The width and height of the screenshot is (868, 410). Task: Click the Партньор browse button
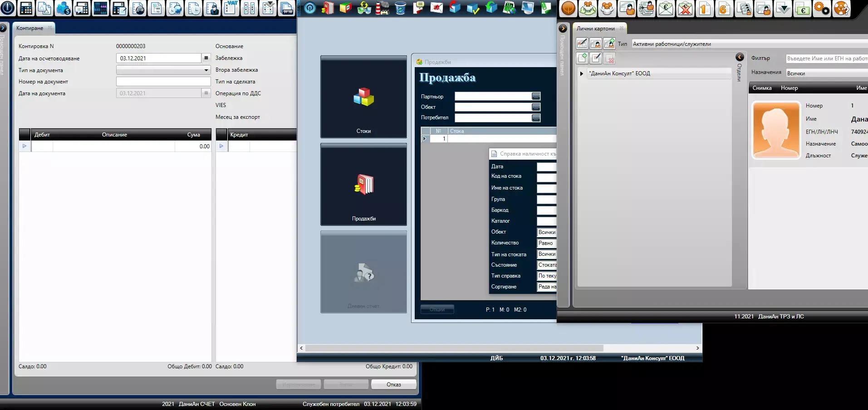coord(536,96)
